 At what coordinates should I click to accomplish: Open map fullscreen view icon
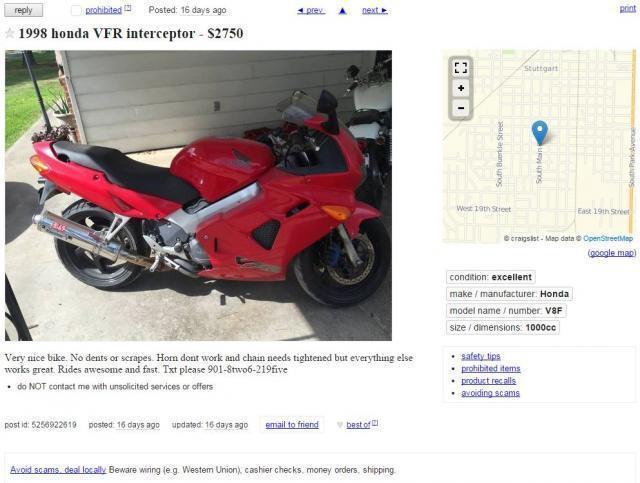tap(460, 68)
